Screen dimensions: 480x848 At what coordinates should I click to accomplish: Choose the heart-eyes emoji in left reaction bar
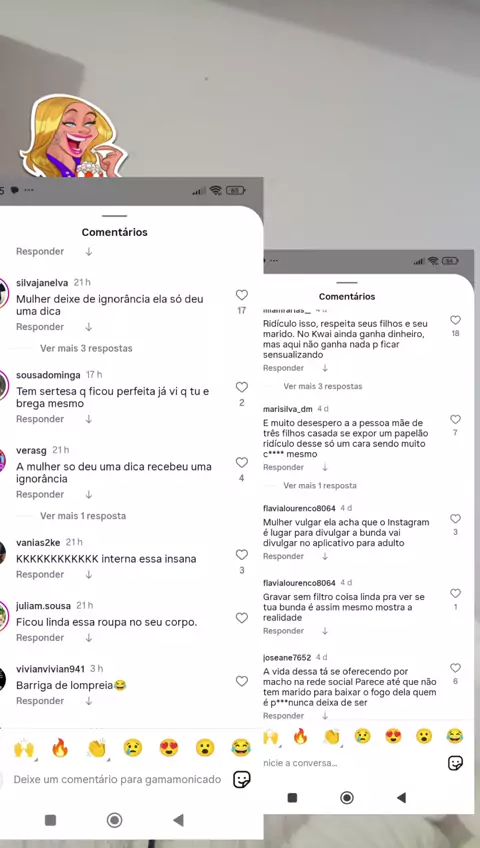click(169, 748)
